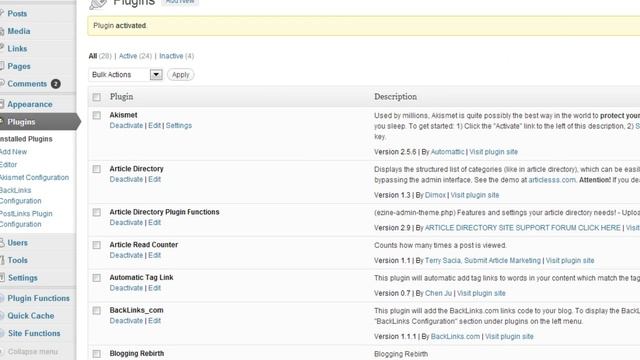Open the BackLinks.com author link
The width and height of the screenshot is (640, 360).
[x=455, y=337]
